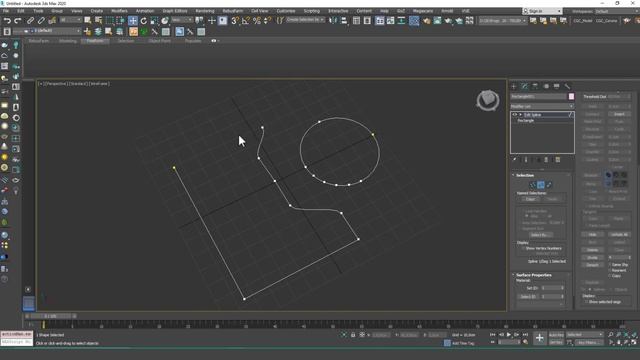Open Select by Name dialog icon
The height and width of the screenshot is (360, 640).
point(99,20)
